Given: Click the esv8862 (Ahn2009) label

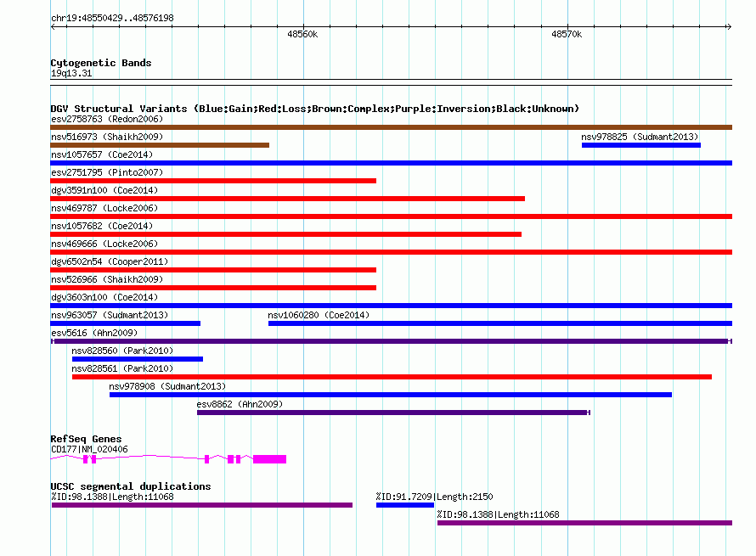Looking at the screenshot, I should click(240, 404).
